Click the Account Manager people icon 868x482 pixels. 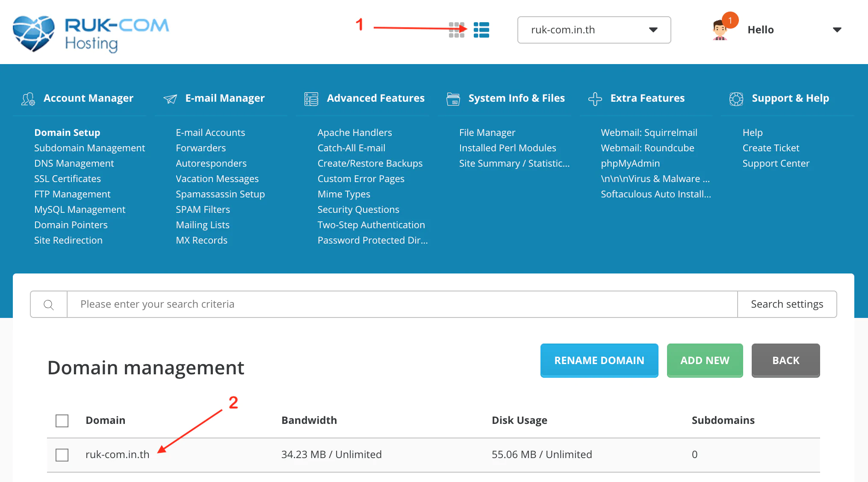[28, 99]
